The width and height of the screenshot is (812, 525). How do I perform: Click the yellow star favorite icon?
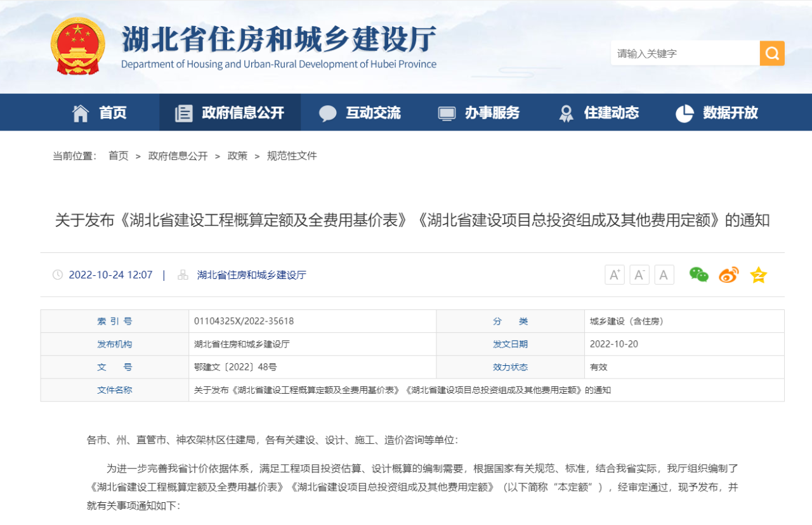coord(758,275)
